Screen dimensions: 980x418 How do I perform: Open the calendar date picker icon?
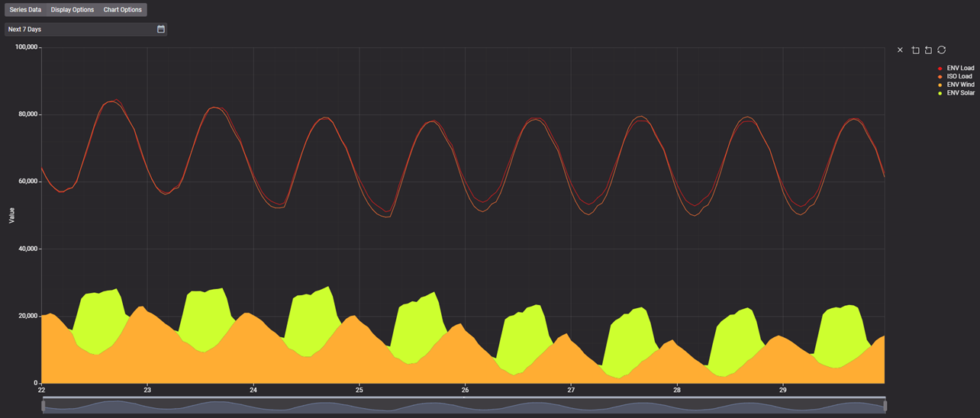(x=161, y=29)
